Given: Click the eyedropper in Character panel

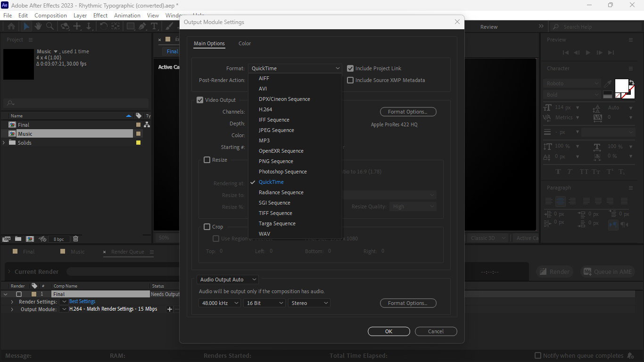Looking at the screenshot, I should pos(608,83).
